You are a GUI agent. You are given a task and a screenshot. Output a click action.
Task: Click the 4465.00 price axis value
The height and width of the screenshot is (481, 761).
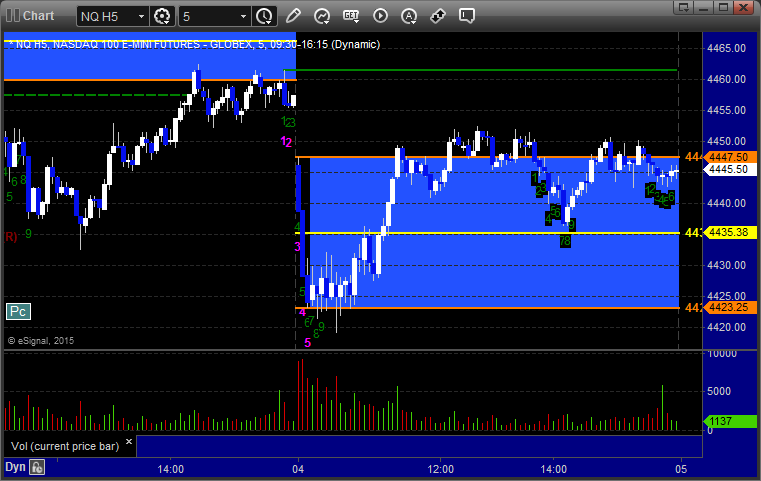tap(727, 48)
